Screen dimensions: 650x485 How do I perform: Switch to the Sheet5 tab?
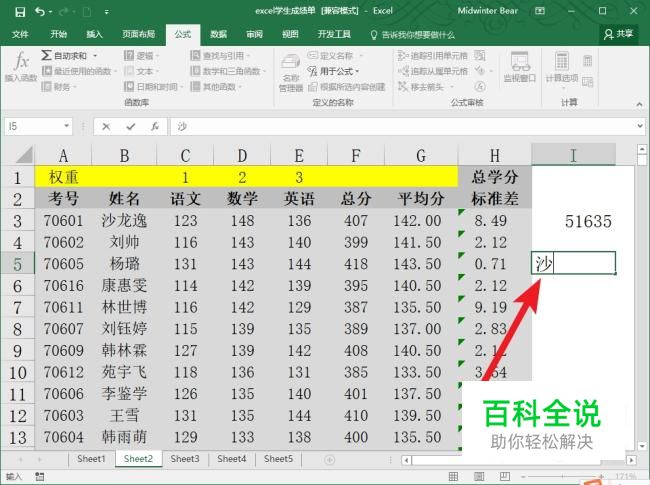pyautogui.click(x=279, y=459)
